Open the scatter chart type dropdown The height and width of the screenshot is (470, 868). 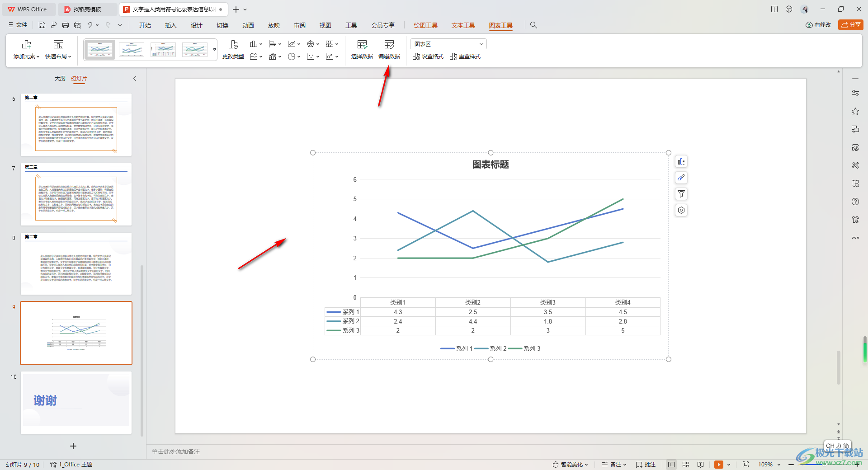coord(313,56)
